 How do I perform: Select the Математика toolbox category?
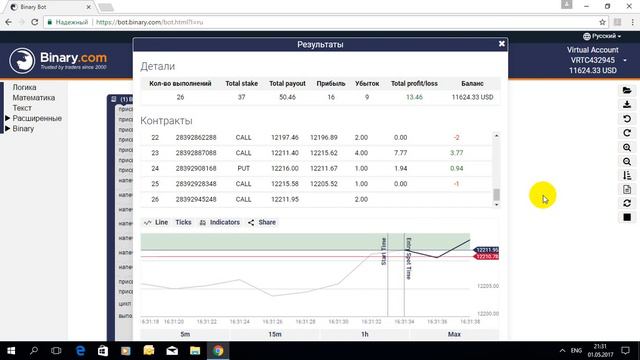point(33,98)
